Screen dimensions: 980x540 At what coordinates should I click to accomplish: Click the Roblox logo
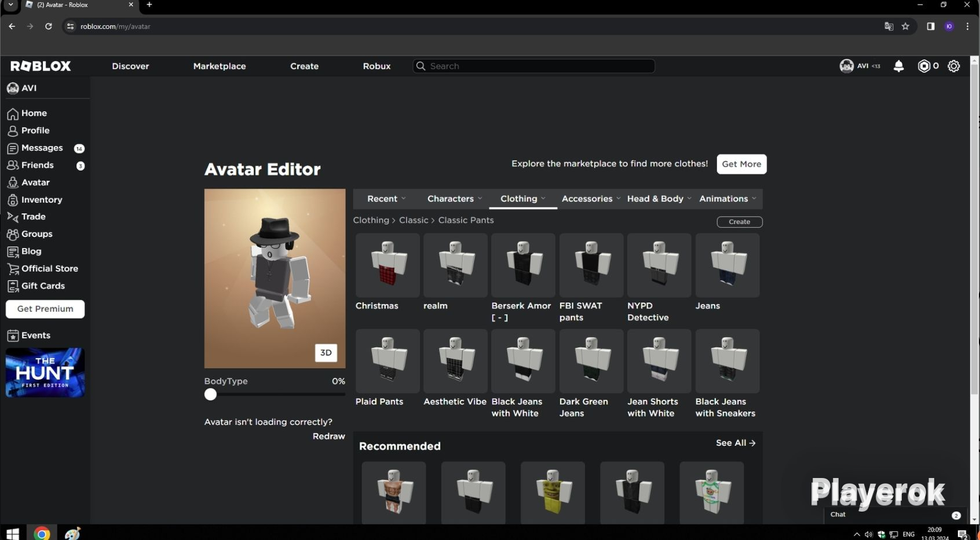point(41,66)
